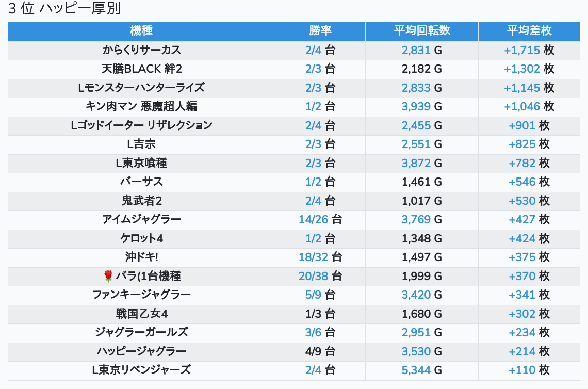Click the 勝率 column header
588x389 pixels.
[x=320, y=31]
